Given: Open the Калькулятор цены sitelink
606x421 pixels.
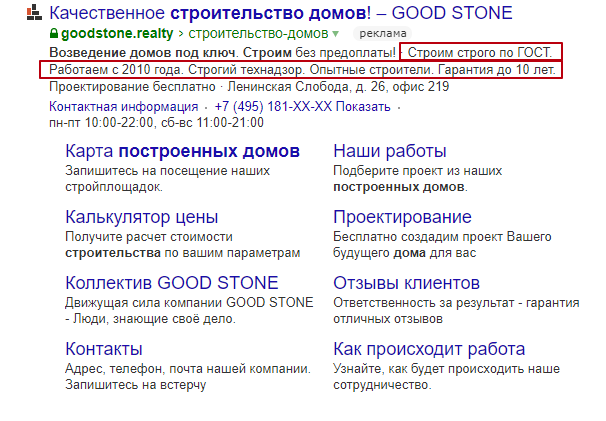Looking at the screenshot, I should pyautogui.click(x=141, y=217).
